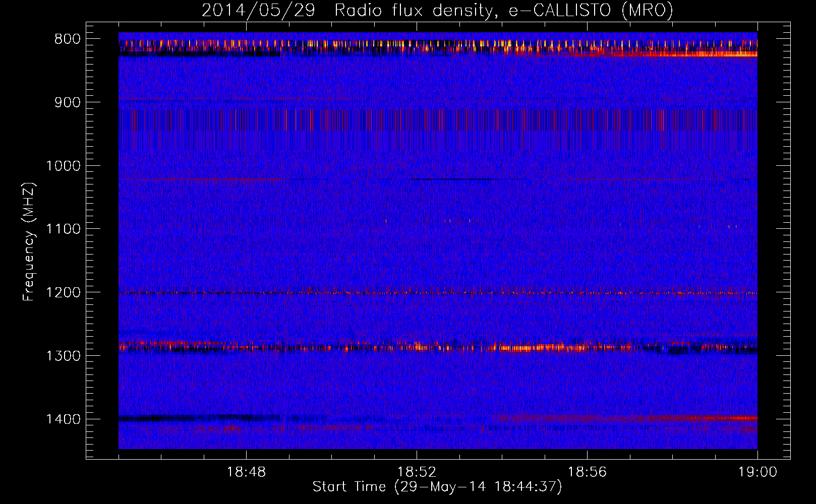The image size is (816, 504).
Task: Click the 18:52 time tick label
Action: click(417, 472)
